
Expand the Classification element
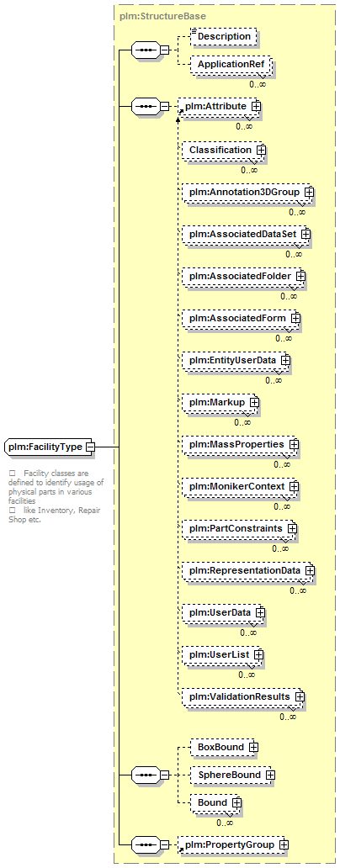[x=261, y=150]
